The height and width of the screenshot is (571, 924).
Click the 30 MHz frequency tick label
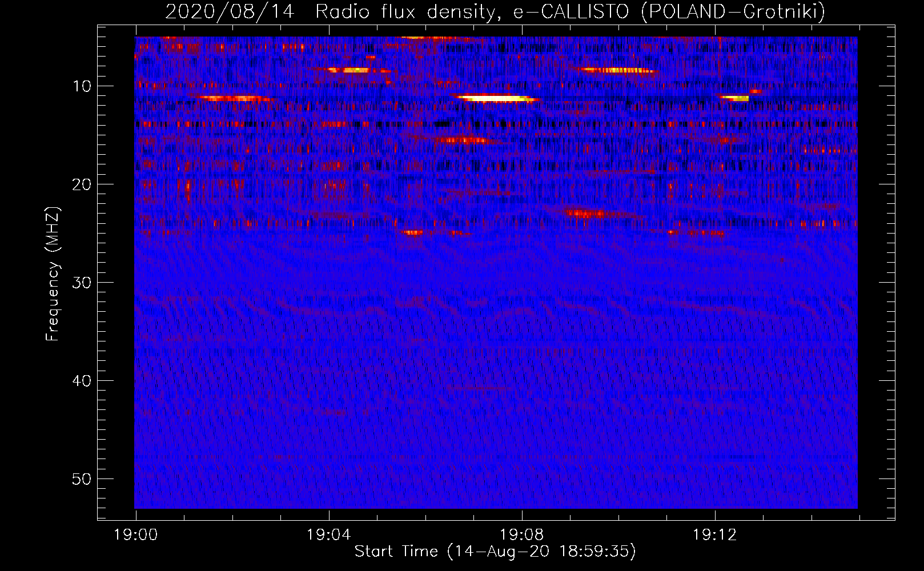point(82,283)
